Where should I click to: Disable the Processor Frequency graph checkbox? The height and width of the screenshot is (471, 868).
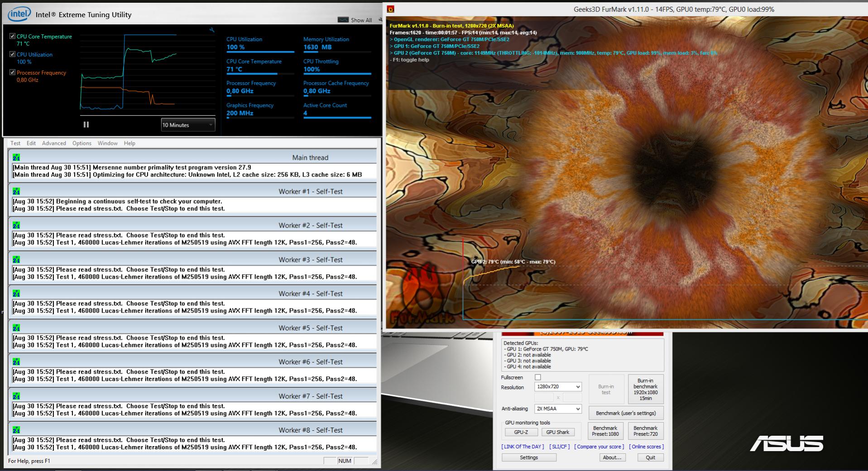pos(13,72)
